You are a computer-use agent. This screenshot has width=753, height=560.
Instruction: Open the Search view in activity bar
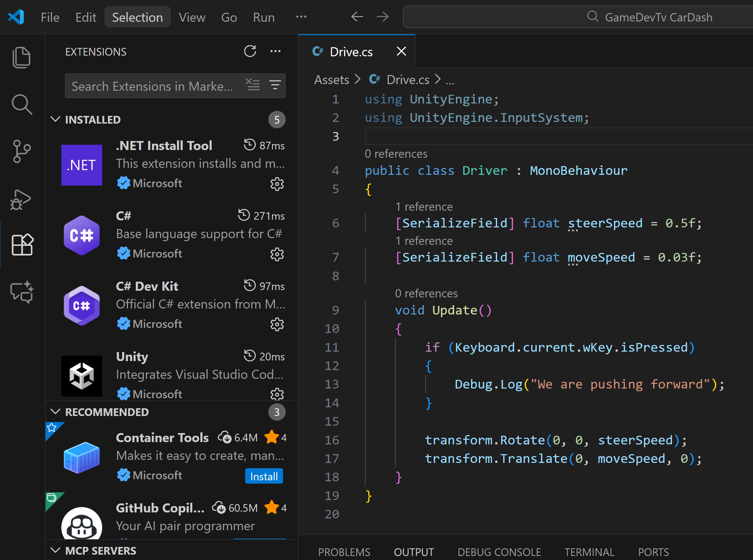pos(21,104)
